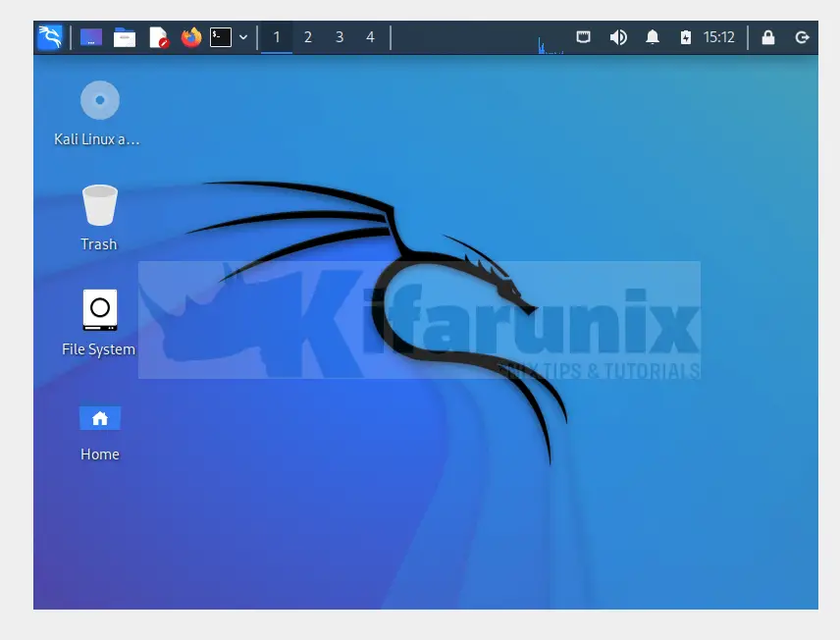Select the Trash desktop icon

pyautogui.click(x=100, y=205)
